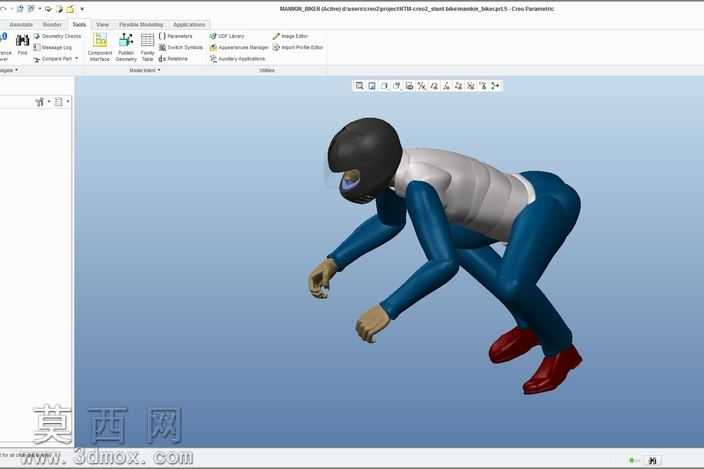Open the Publish Geometry tool
Image resolution: width=704 pixels, height=469 pixels.
click(126, 47)
